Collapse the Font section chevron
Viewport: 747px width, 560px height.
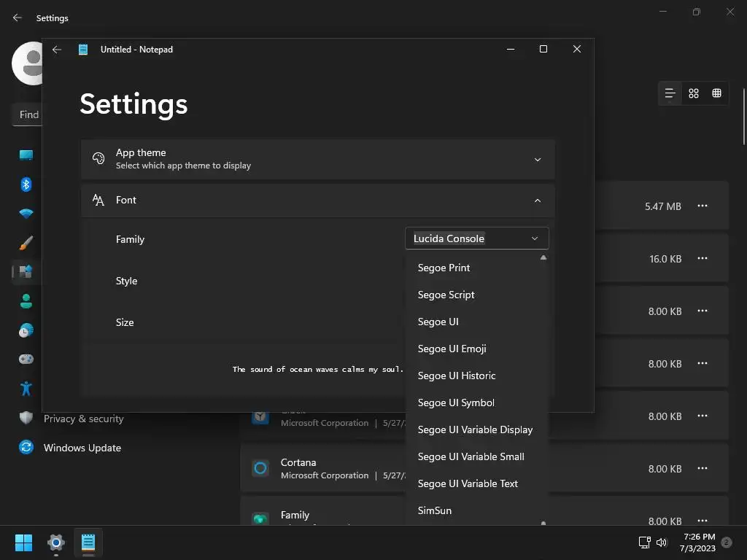pos(538,201)
